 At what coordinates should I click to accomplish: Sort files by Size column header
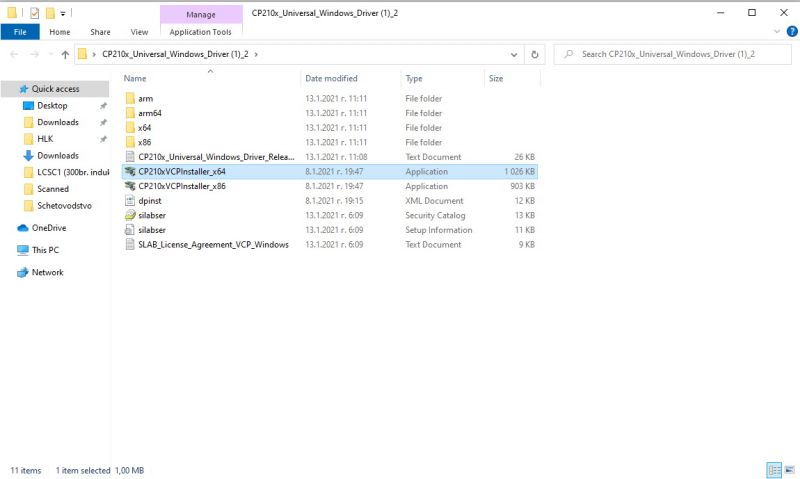tap(496, 78)
